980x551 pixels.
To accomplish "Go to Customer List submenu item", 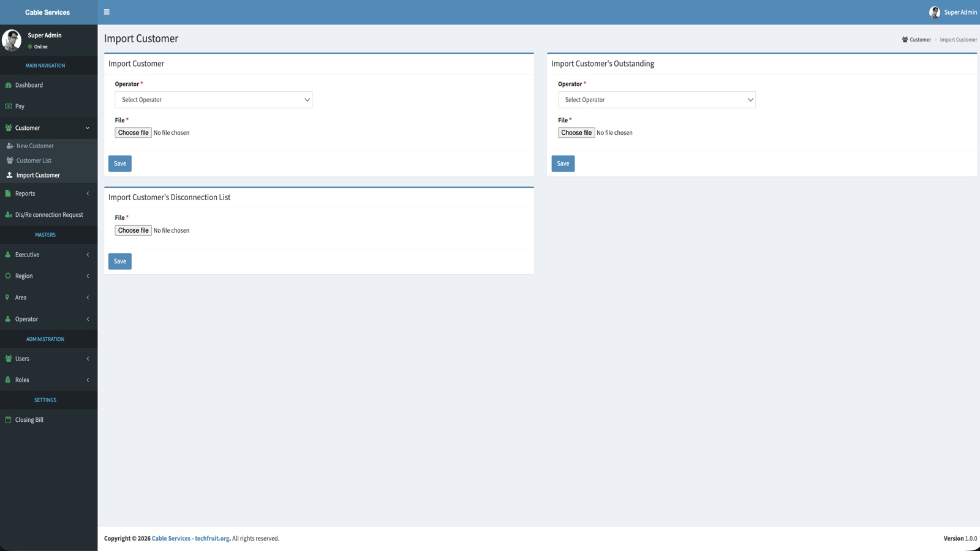I will point(48,160).
